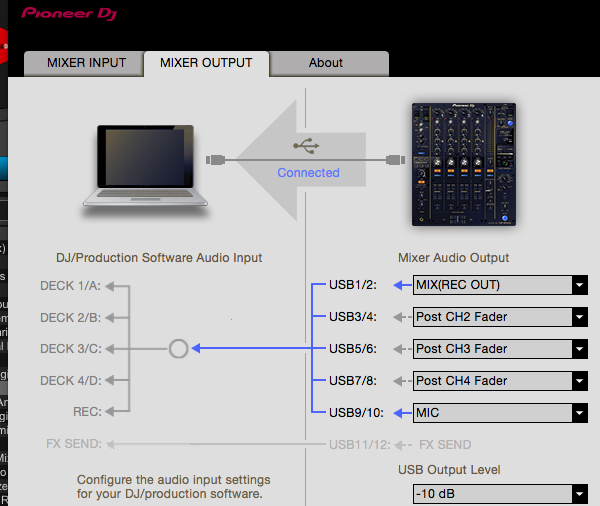Click the REC: label

88,411
